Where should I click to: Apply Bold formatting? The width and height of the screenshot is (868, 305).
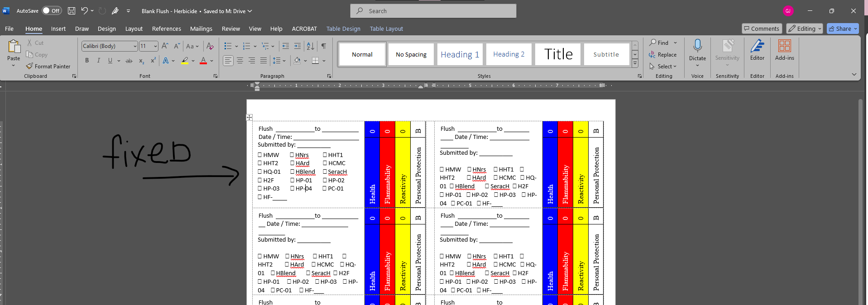point(87,60)
